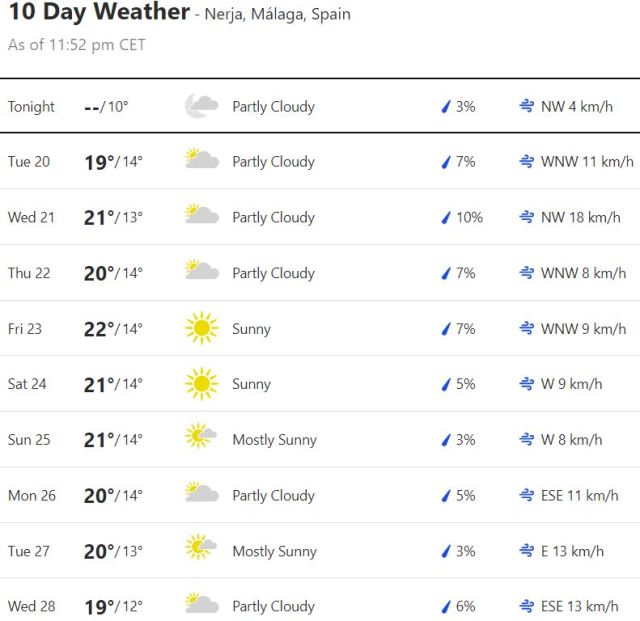
Task: Click the sunny icon for Fri 23
Action: click(x=201, y=328)
